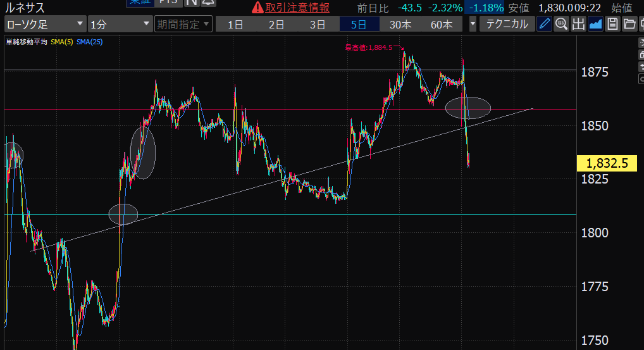The image size is (644, 350).
Task: Select the 3日 range tab
Action: [318, 25]
